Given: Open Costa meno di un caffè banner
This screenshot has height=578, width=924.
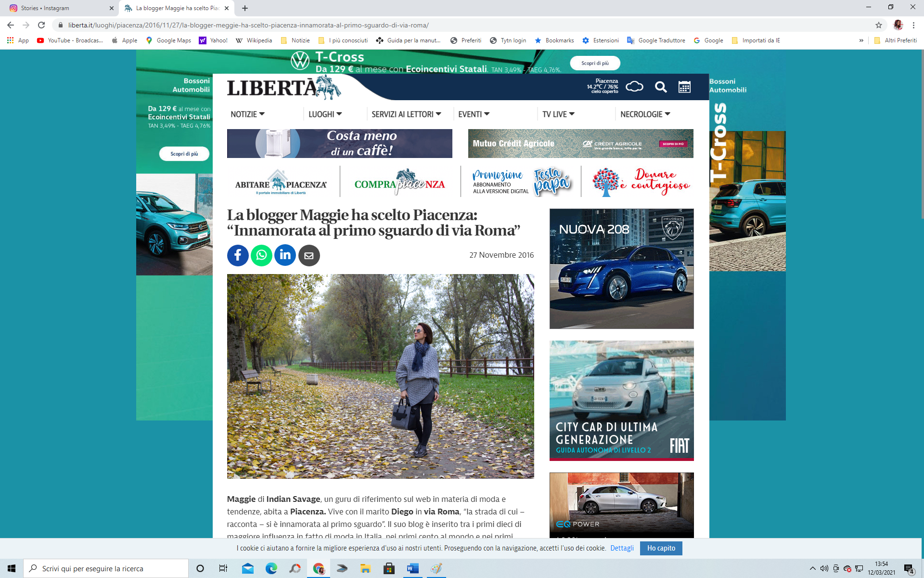Looking at the screenshot, I should [x=339, y=144].
